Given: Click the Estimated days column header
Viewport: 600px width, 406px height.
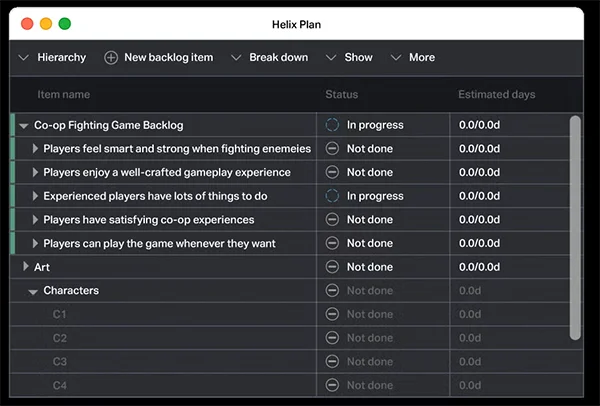Looking at the screenshot, I should (x=497, y=95).
